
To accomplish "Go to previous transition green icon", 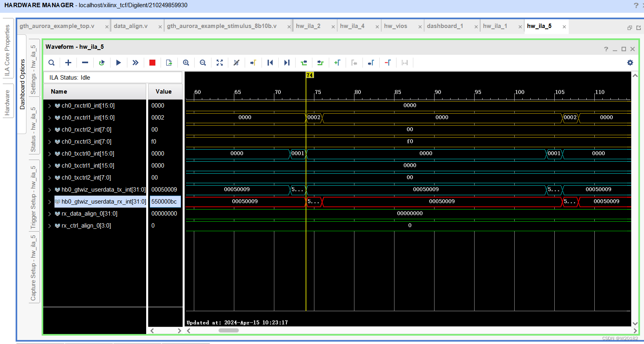I will click(304, 63).
